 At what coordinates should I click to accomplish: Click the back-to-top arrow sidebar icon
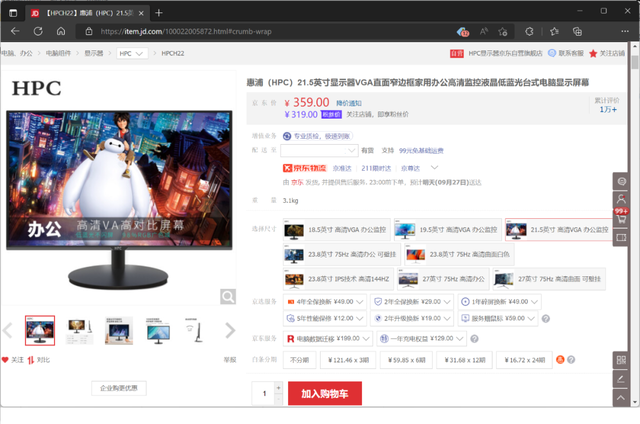tap(621, 397)
